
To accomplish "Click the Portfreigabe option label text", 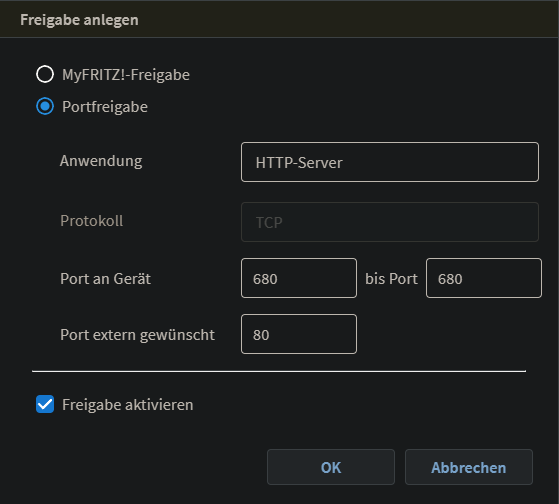I will [x=105, y=107].
